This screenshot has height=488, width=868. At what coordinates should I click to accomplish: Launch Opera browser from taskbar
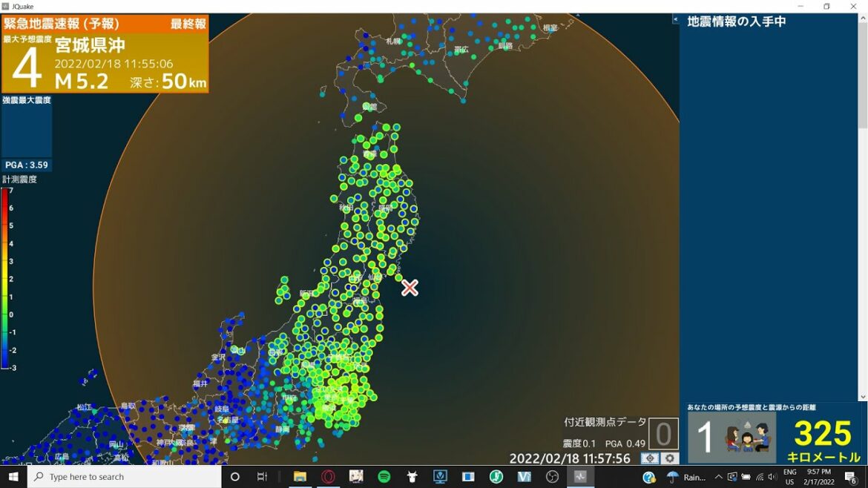pyautogui.click(x=328, y=477)
